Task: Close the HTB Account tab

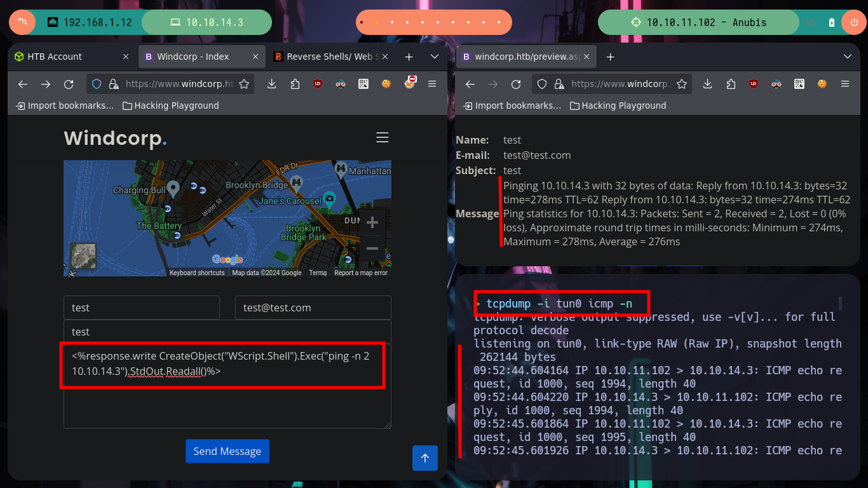Action: 126,57
